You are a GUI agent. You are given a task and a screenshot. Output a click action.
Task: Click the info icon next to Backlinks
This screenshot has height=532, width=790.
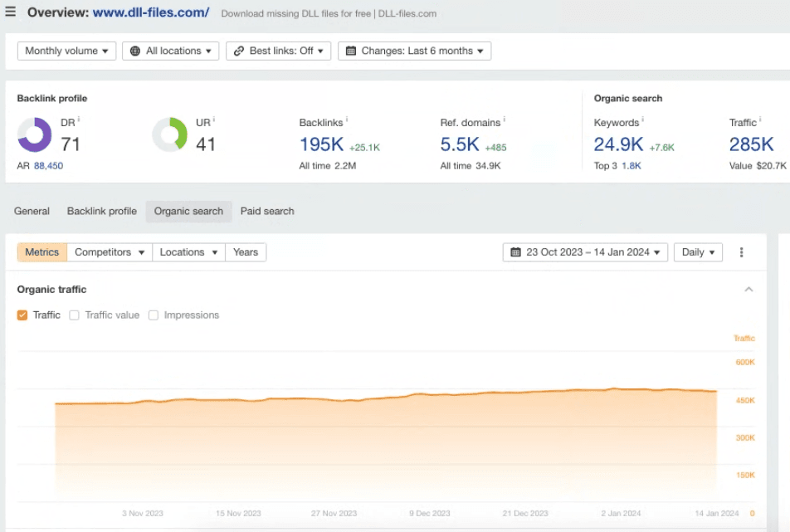click(x=347, y=121)
